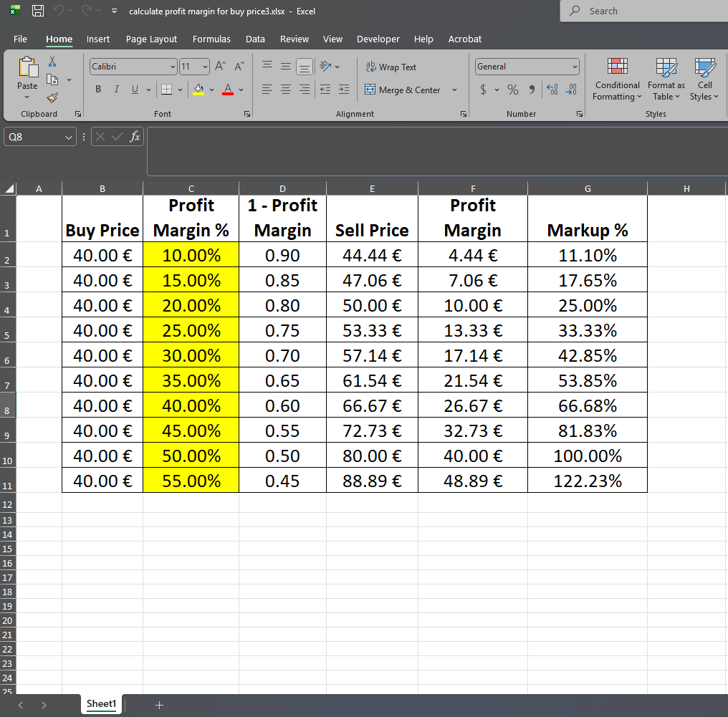The height and width of the screenshot is (717, 728).
Task: Click the Increase Indent icon
Action: (x=344, y=90)
